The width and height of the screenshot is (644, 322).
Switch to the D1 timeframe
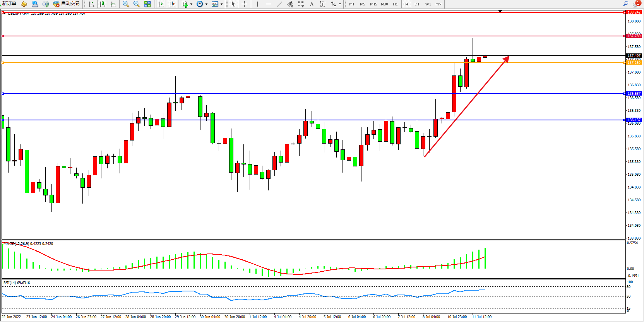pyautogui.click(x=417, y=4)
